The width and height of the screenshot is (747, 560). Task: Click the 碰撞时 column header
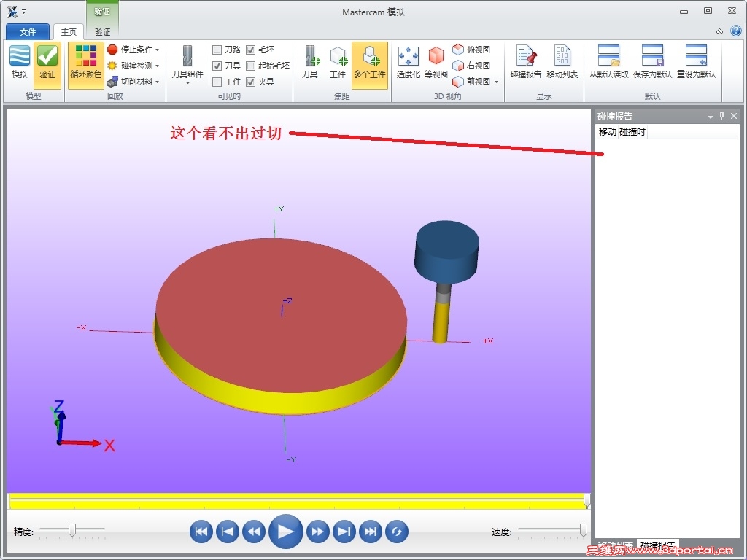click(x=632, y=132)
